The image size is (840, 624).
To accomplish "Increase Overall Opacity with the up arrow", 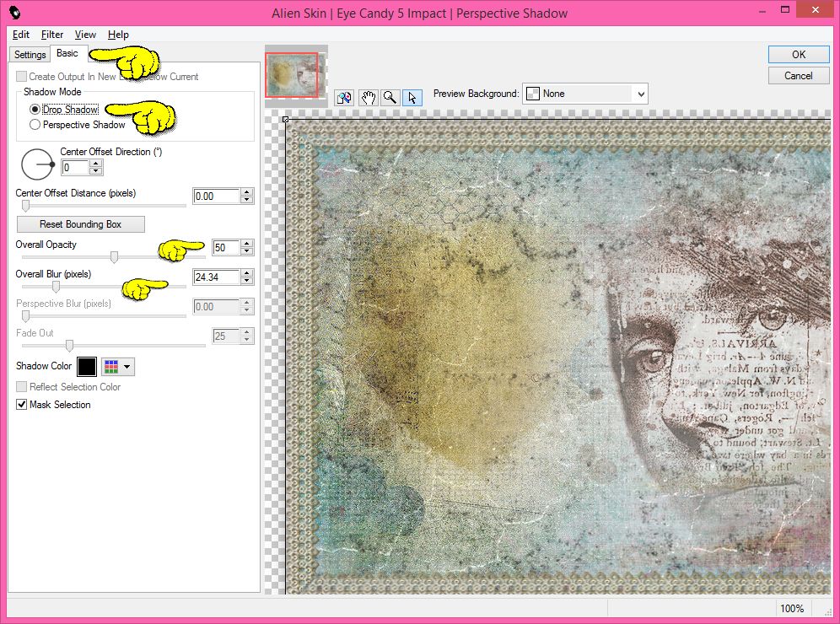I will click(247, 244).
